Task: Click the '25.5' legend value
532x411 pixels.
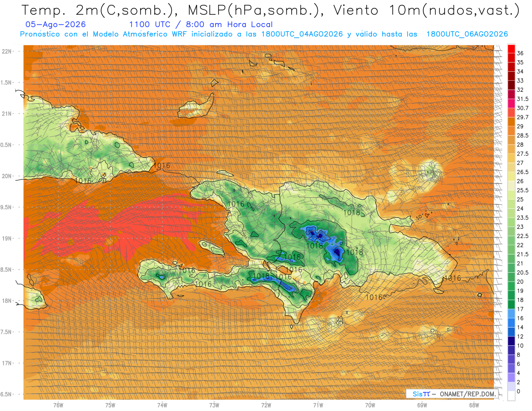Action: 523,190
